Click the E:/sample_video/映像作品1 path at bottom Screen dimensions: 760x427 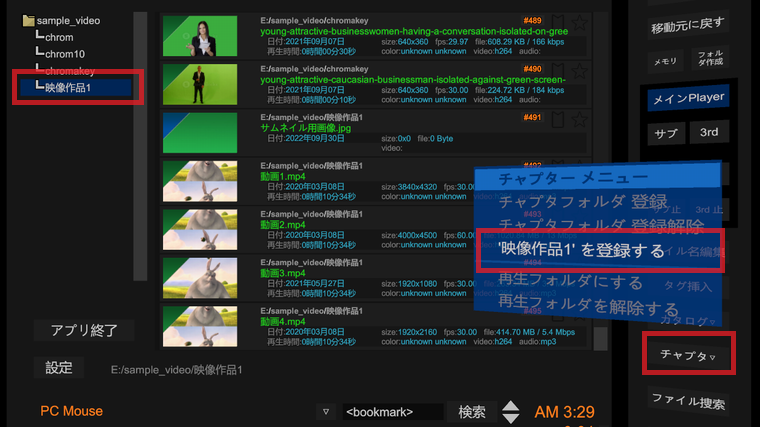pyautogui.click(x=176, y=370)
